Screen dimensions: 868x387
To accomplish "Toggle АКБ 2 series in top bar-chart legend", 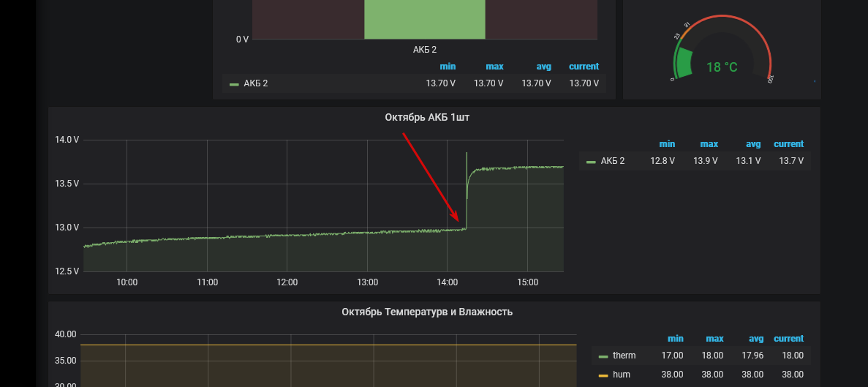I will tap(256, 83).
